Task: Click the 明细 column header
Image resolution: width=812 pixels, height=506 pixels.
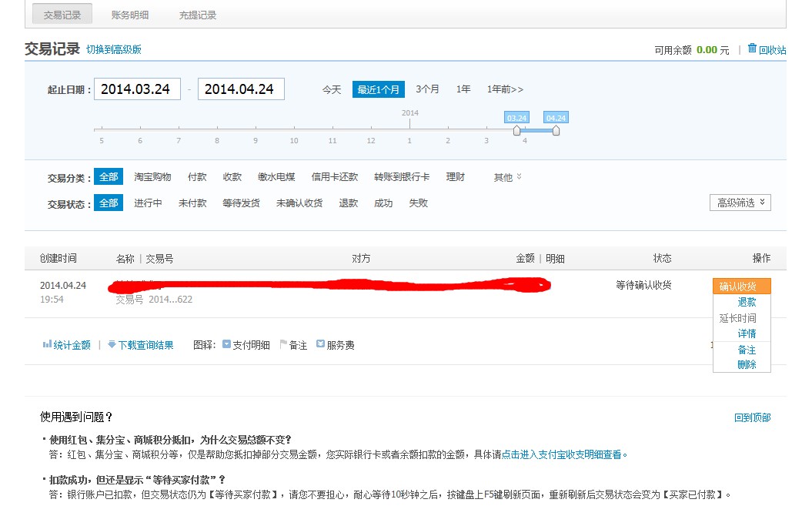Action: click(x=555, y=258)
